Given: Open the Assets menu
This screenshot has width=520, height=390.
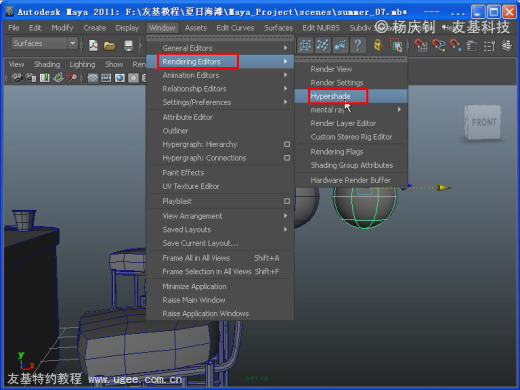Looking at the screenshot, I should [x=196, y=28].
